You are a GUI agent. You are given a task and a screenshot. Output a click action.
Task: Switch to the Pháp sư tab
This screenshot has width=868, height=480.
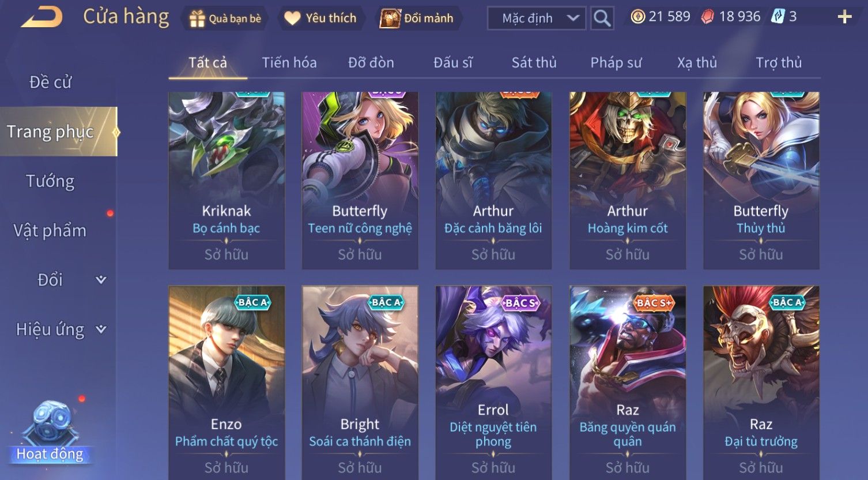(616, 62)
